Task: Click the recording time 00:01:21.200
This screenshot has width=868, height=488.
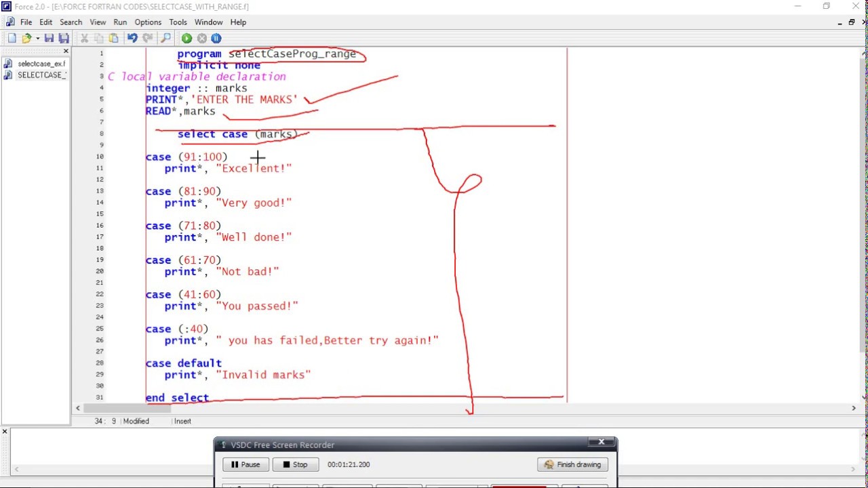Action: point(349,465)
